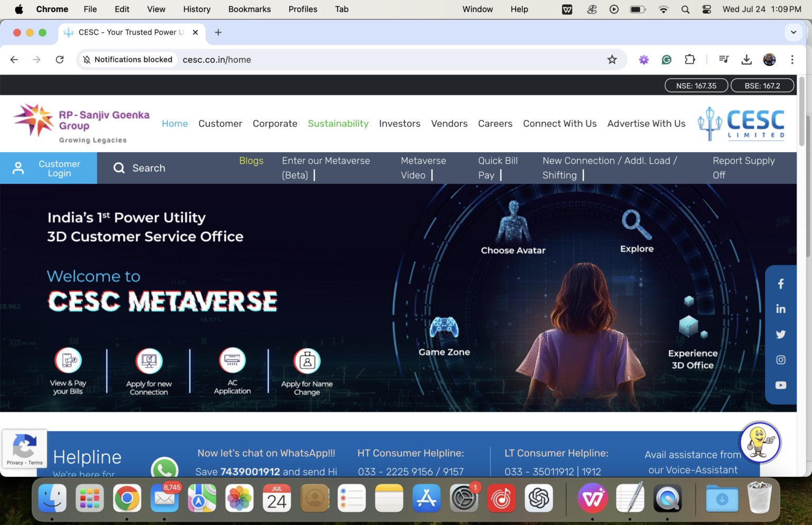This screenshot has width=812, height=525.
Task: Click the Apply for Name Change icon
Action: tap(307, 361)
